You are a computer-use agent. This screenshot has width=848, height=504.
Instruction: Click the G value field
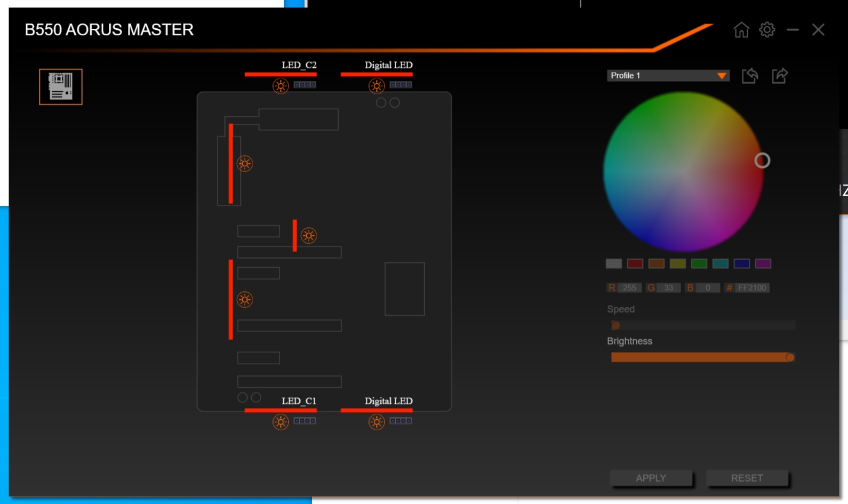coord(669,288)
